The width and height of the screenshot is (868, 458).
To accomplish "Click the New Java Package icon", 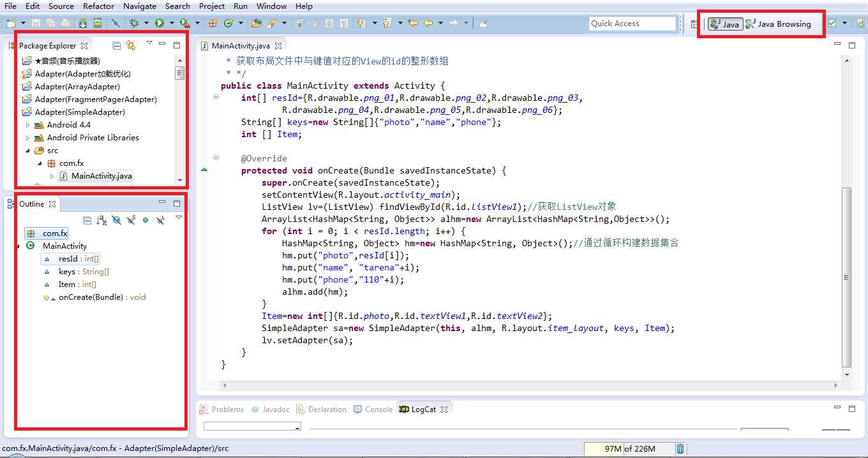I will (213, 23).
